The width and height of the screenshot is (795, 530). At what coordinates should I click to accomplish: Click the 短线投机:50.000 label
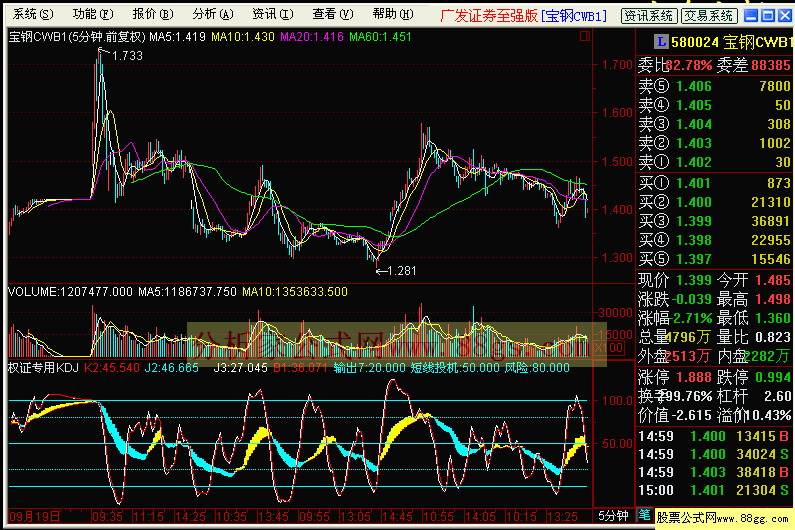tap(455, 368)
